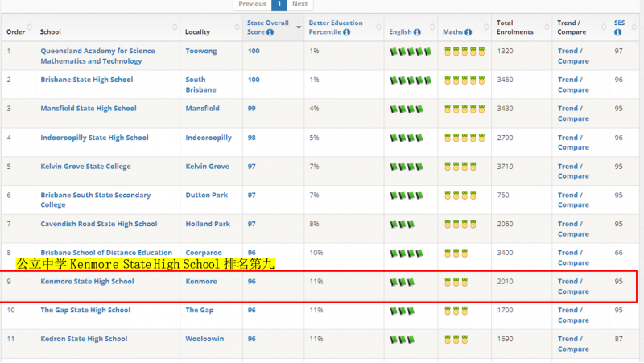Sort by Better Education Percentile arrows

pyautogui.click(x=378, y=27)
